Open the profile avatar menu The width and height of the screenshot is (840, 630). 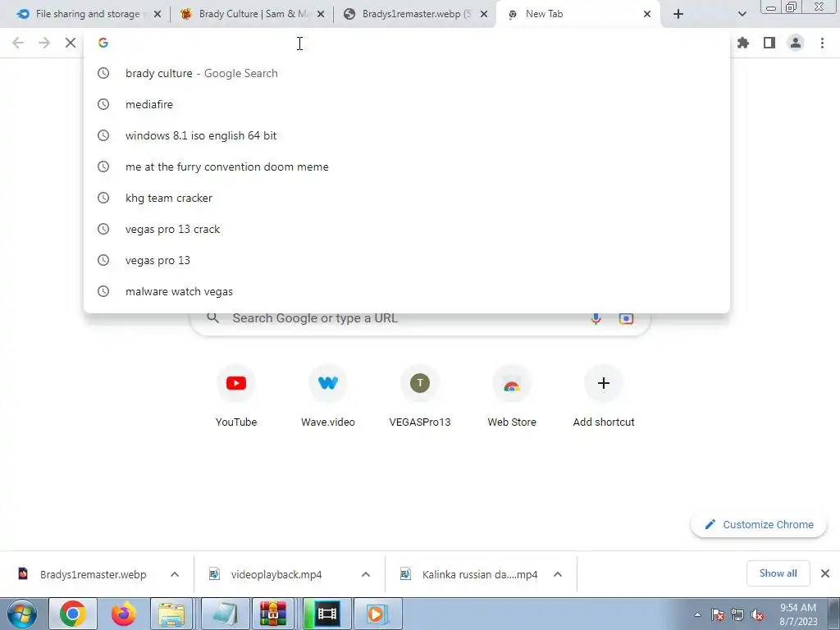click(x=796, y=43)
